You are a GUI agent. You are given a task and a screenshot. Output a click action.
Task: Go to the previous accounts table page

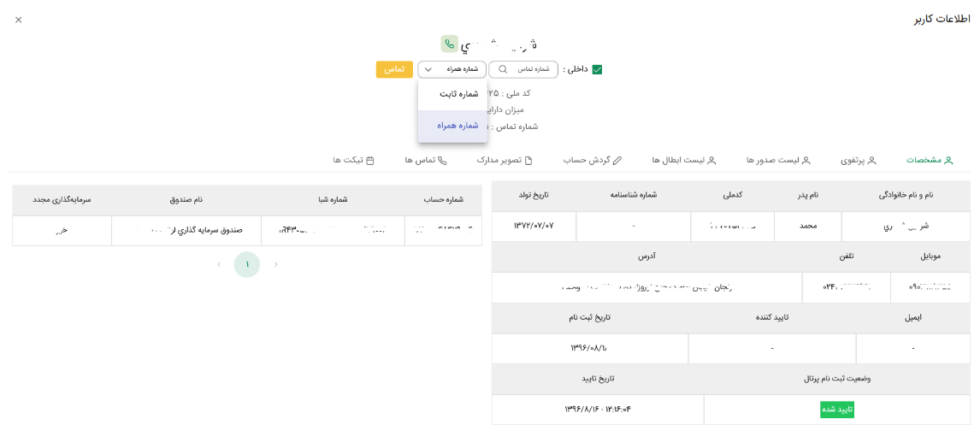point(275,264)
